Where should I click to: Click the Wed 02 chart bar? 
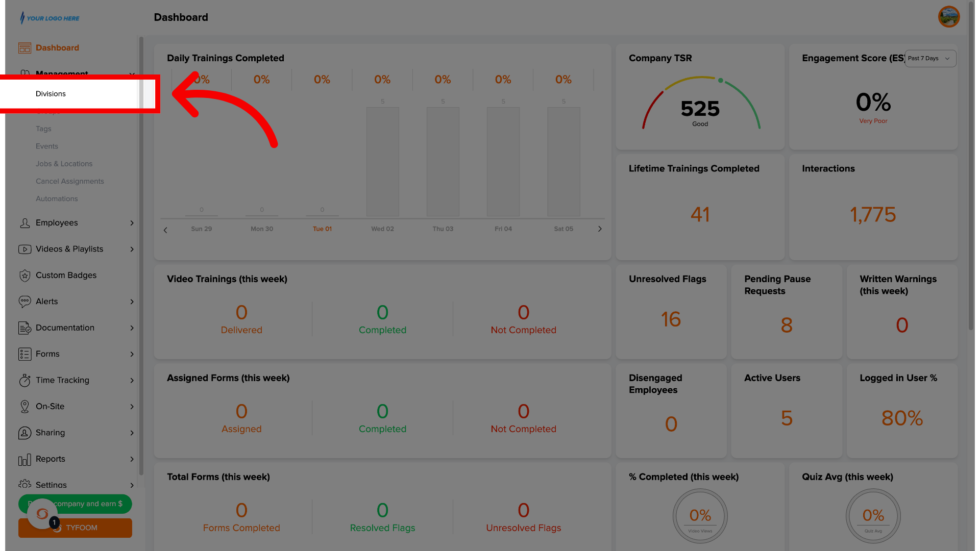pyautogui.click(x=383, y=162)
